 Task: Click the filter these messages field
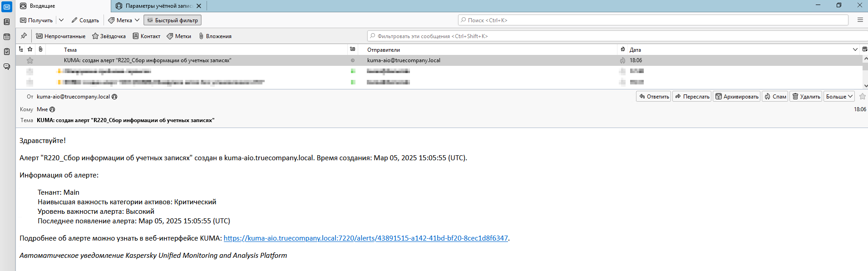coord(617,36)
